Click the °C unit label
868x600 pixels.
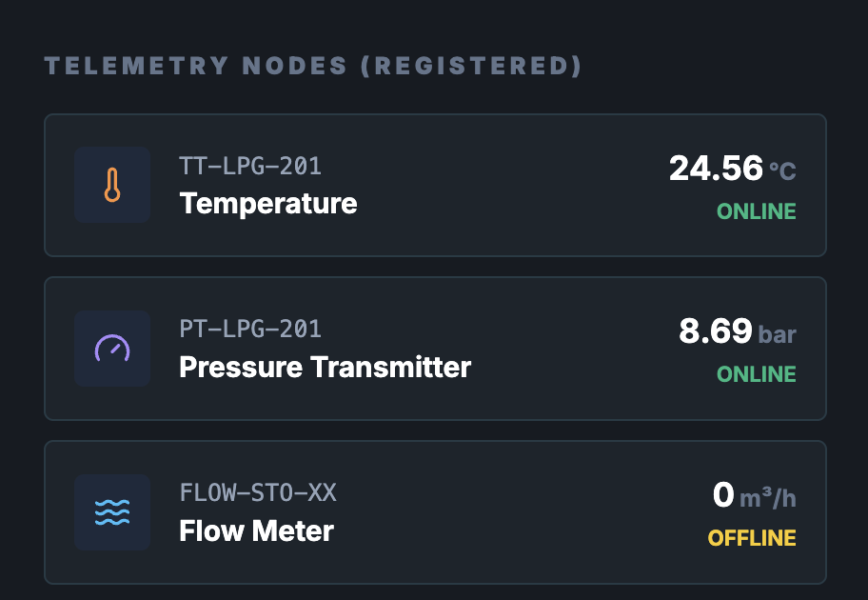[x=782, y=171]
